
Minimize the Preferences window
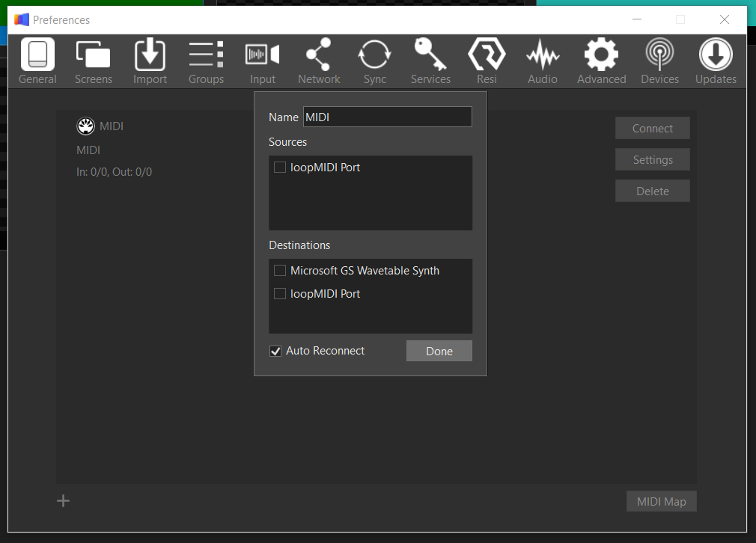[x=637, y=19]
